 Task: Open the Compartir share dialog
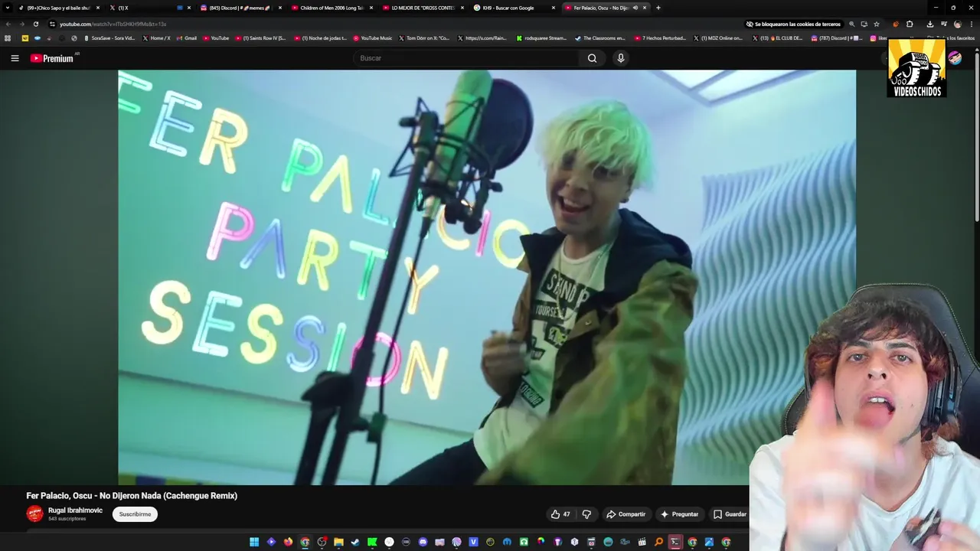coord(626,514)
